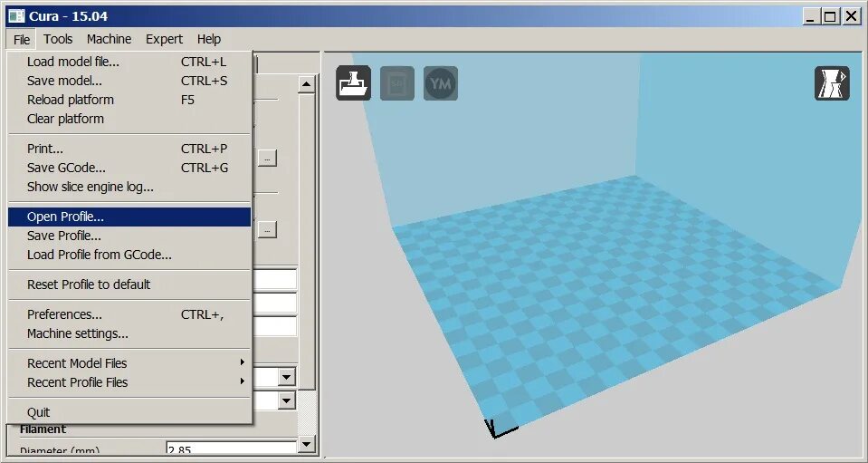Open the Expert menu
The height and width of the screenshot is (463, 868).
point(164,39)
